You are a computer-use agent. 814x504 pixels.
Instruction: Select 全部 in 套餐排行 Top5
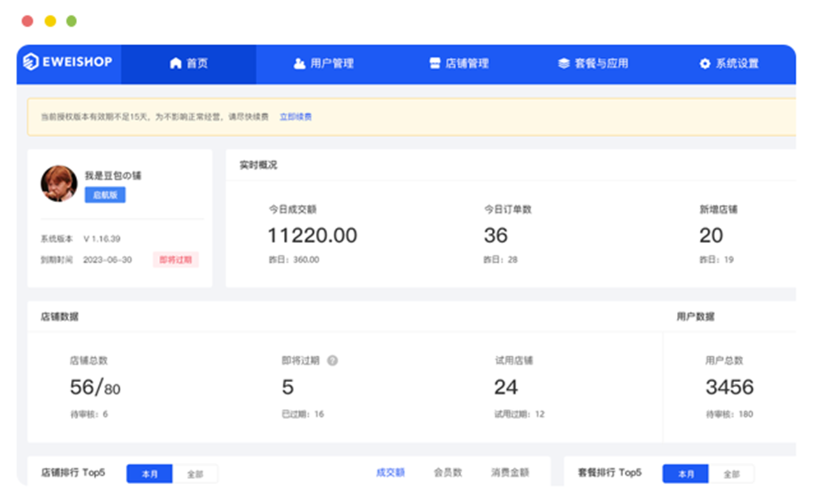(x=731, y=474)
